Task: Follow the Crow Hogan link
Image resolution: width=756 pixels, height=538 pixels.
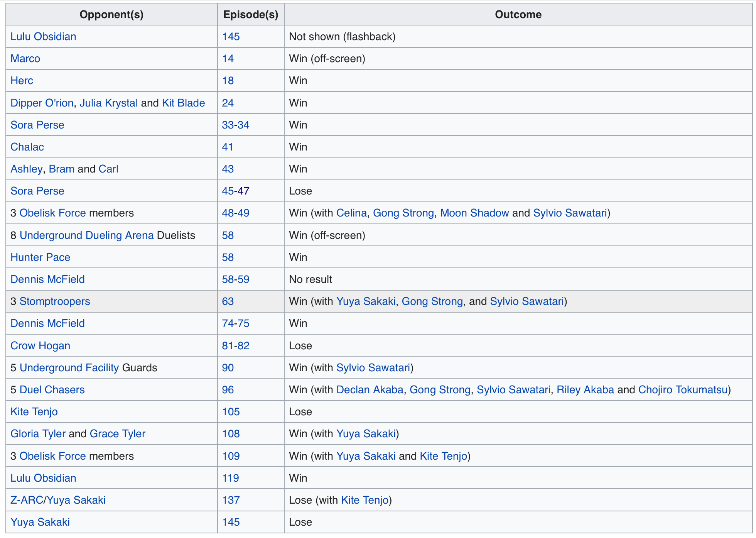Action: click(40, 346)
